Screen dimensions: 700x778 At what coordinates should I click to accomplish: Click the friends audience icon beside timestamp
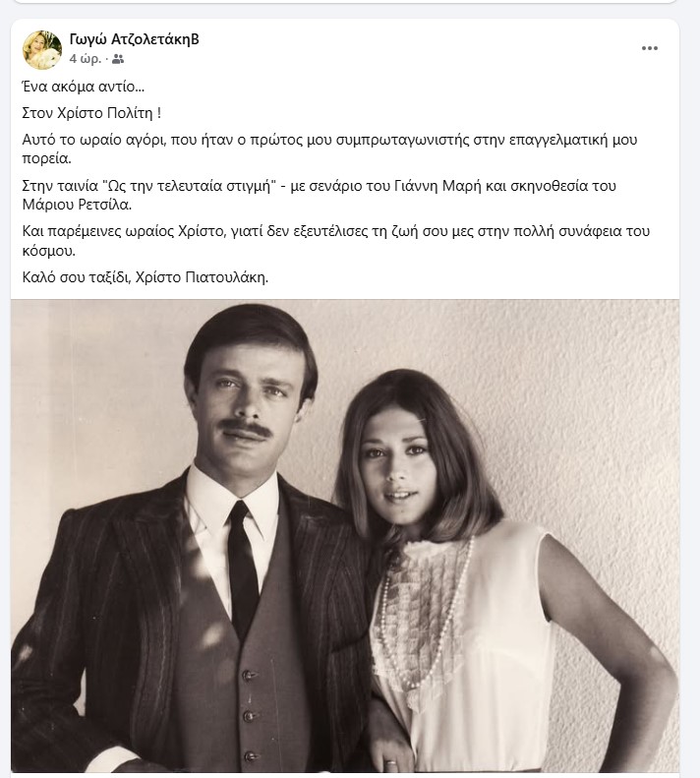coord(119,59)
